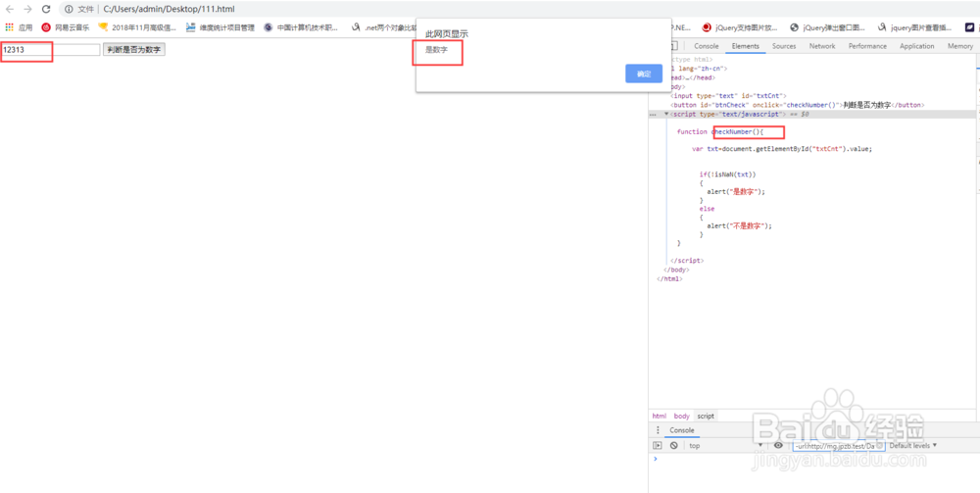Open the jQuery弹出窗口图 bookmark
The image size is (980, 493).
[828, 27]
